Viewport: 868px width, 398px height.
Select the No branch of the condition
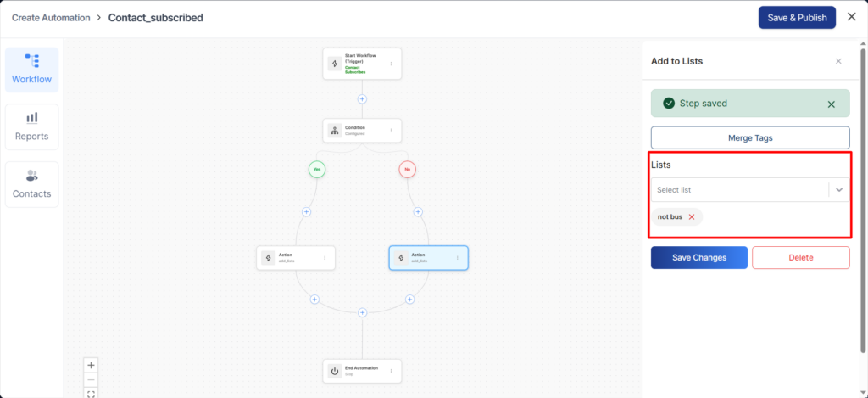point(408,169)
